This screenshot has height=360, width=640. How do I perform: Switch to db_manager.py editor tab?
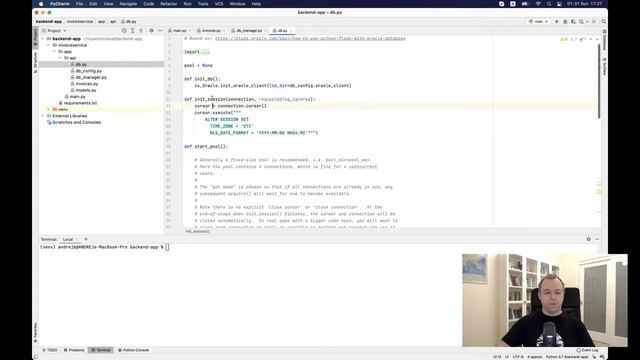pos(249,31)
